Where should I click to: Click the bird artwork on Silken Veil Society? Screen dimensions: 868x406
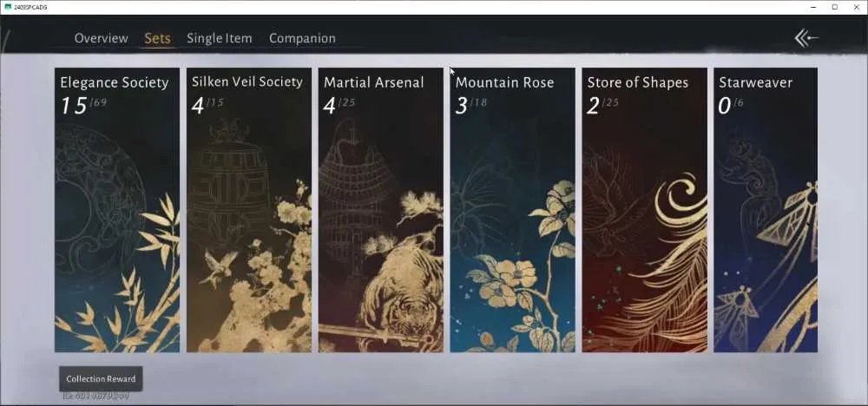218,268
